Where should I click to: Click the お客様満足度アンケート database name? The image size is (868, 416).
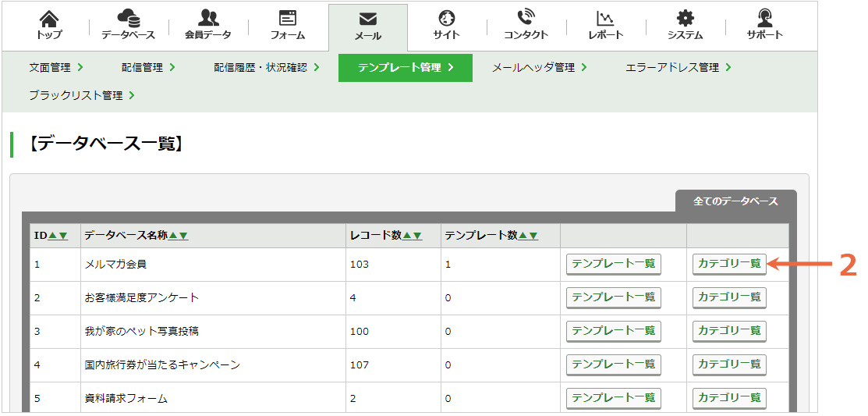tap(142, 298)
